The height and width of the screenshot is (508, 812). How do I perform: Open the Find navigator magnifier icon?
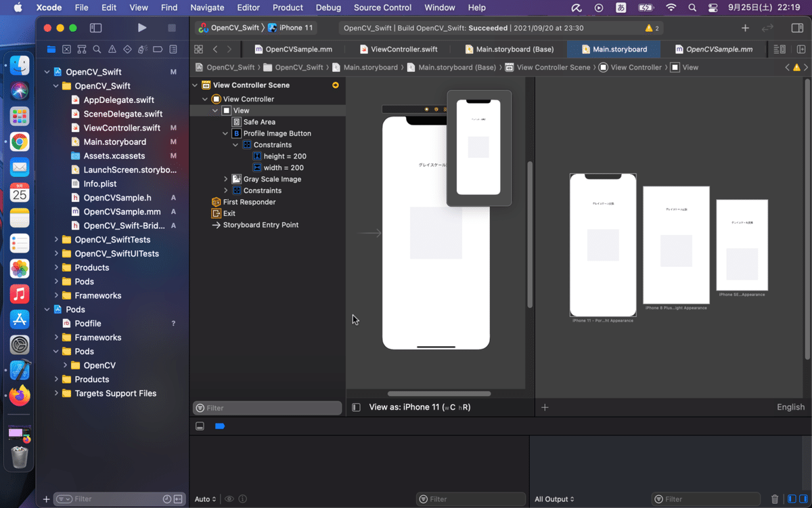pyautogui.click(x=97, y=49)
